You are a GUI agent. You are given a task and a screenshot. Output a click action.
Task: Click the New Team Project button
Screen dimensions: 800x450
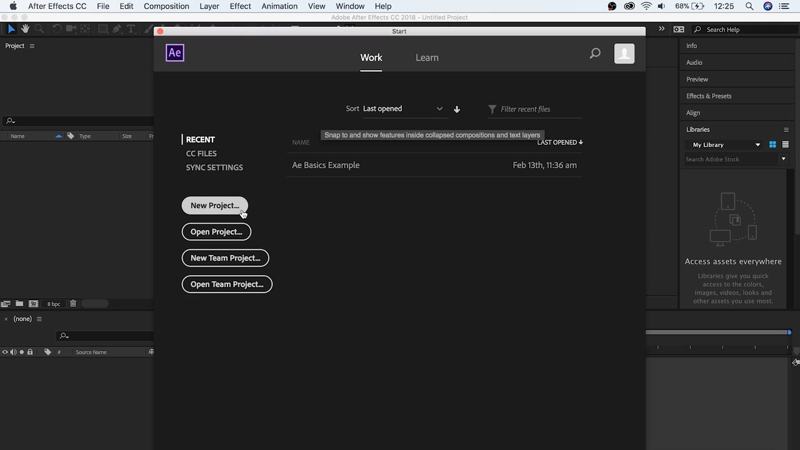(x=226, y=258)
